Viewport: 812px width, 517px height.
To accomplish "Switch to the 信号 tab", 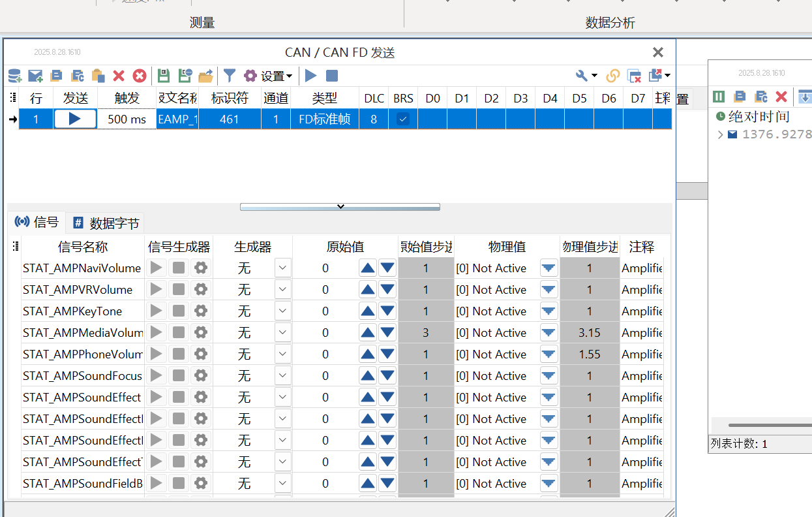I will 37,222.
